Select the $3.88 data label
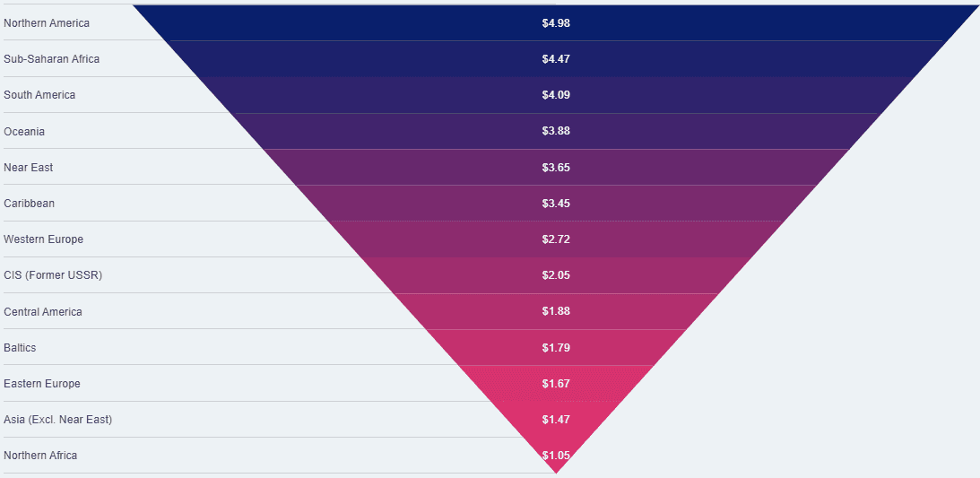The height and width of the screenshot is (478, 980). (556, 131)
